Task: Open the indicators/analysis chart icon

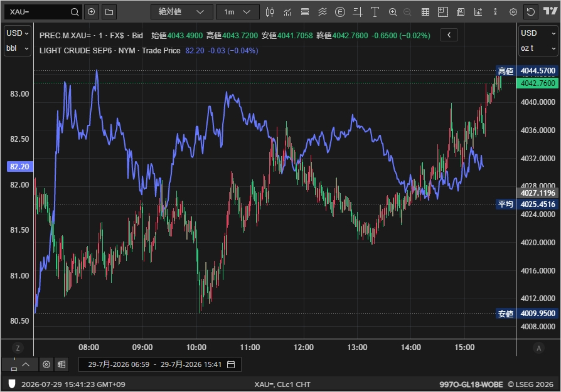Action: (x=287, y=12)
